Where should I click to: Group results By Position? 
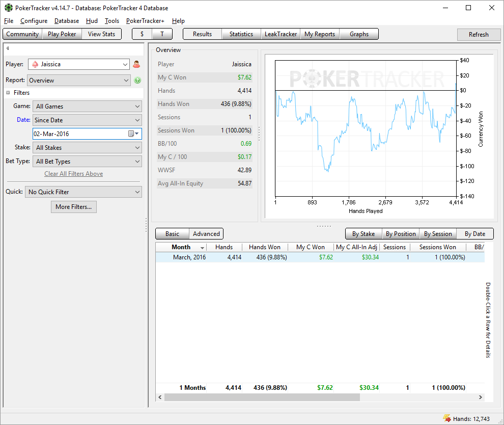401,234
